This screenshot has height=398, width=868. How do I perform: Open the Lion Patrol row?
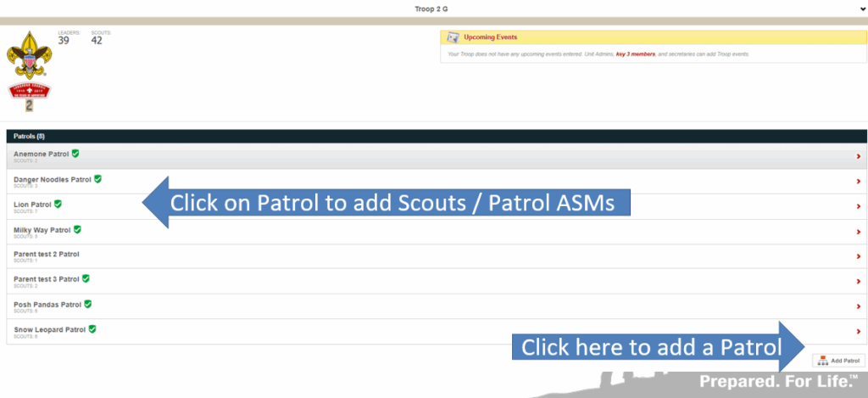pyautogui.click(x=32, y=205)
